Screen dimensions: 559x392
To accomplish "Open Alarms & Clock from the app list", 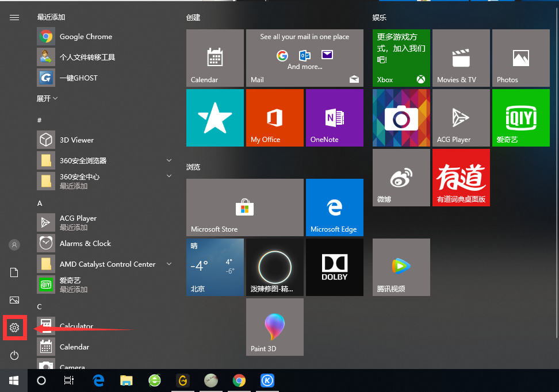I will tap(104, 243).
